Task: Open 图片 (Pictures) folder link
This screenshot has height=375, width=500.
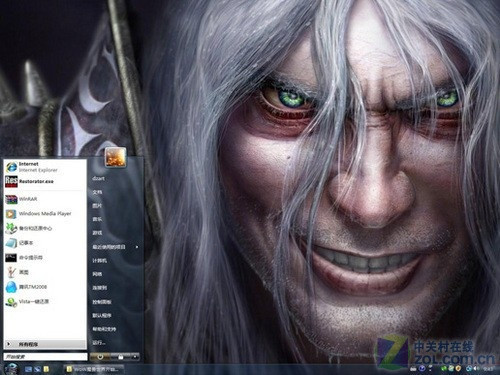Action: tap(97, 206)
